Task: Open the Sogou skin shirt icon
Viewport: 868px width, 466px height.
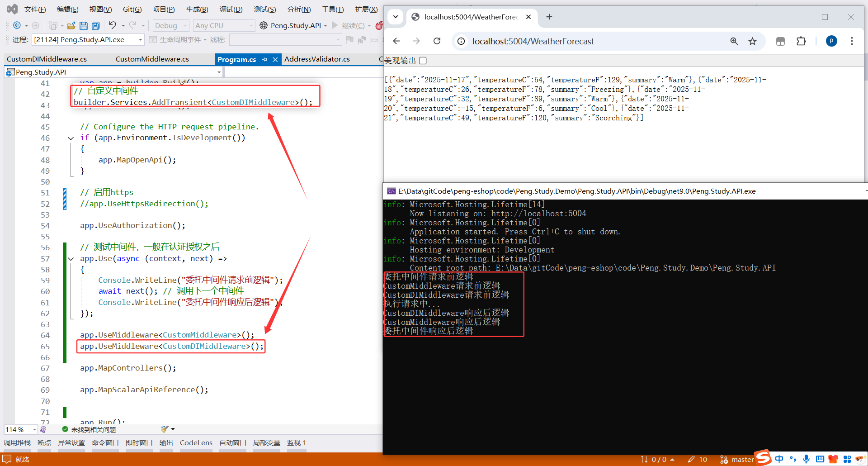Action: tap(833, 459)
